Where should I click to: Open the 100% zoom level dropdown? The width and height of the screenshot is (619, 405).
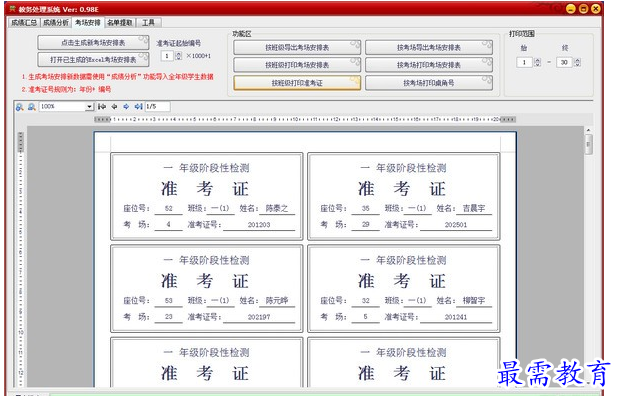[x=89, y=107]
